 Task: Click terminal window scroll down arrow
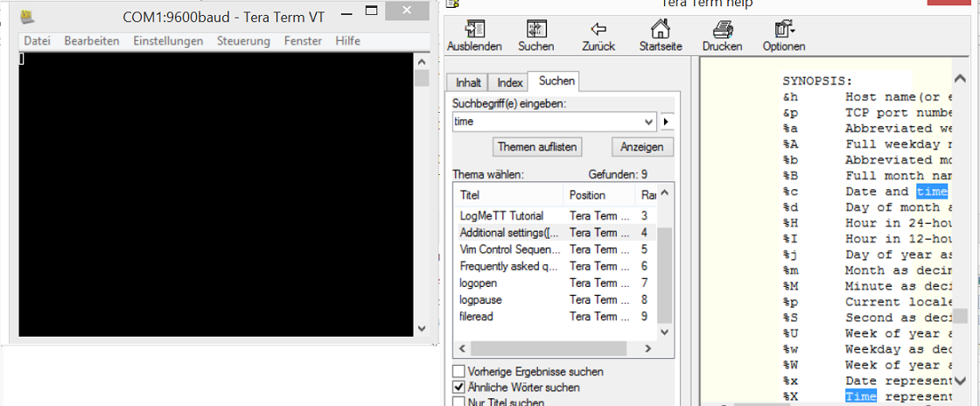(421, 328)
